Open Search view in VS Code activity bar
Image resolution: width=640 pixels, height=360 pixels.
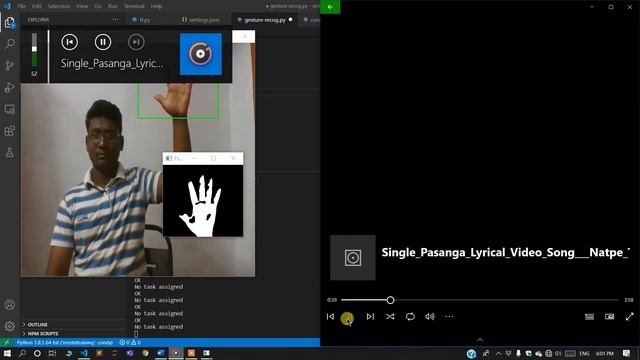tap(9, 44)
